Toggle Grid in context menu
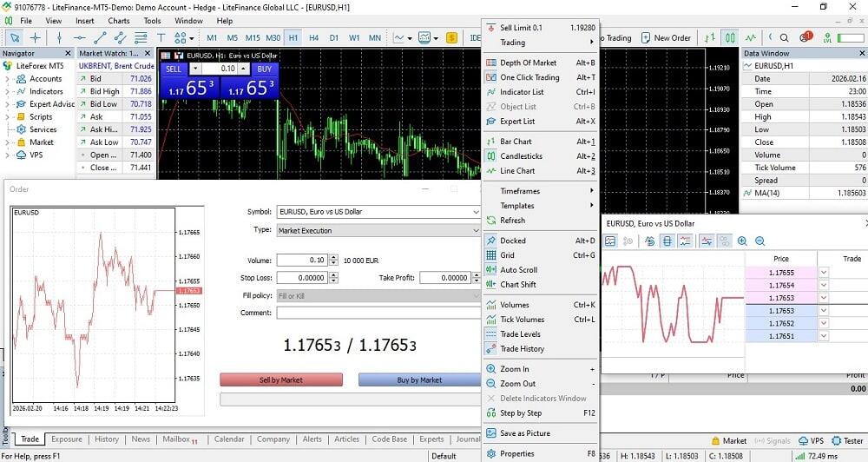The width and height of the screenshot is (868, 462). [541, 254]
